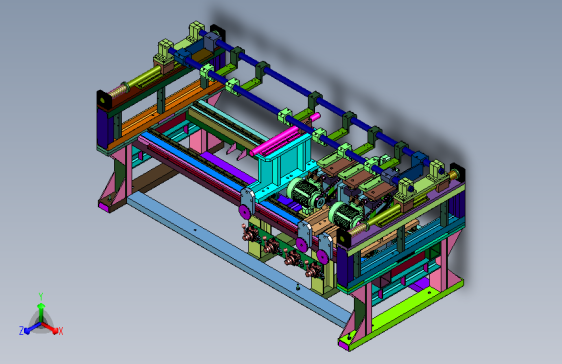Select the purple top plate on the right frame
This screenshot has height=364, width=562.
(x=405, y=213)
